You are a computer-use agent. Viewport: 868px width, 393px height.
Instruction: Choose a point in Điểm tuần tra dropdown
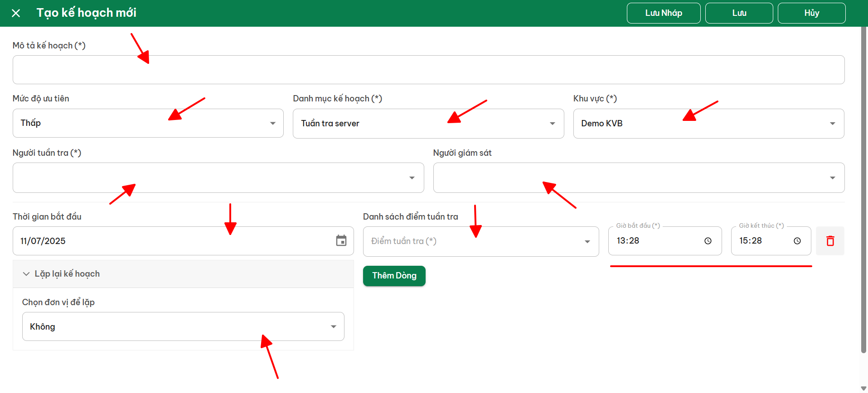[481, 241]
